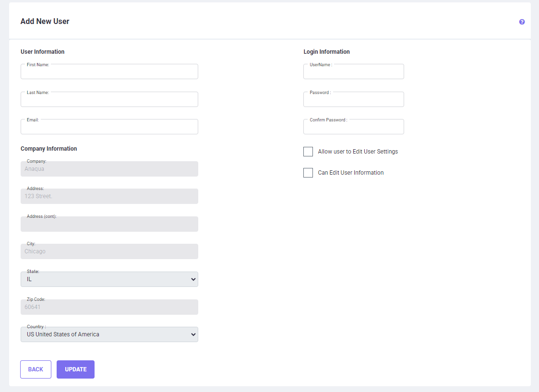The image size is (539, 392).
Task: Focus the First Name input field
Action: coord(109,72)
